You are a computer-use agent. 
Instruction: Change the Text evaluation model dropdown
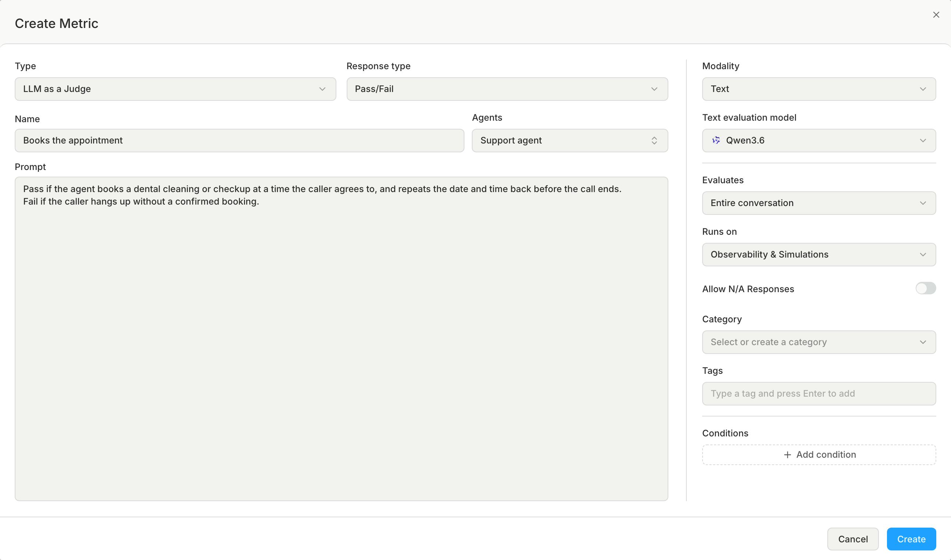pos(819,141)
